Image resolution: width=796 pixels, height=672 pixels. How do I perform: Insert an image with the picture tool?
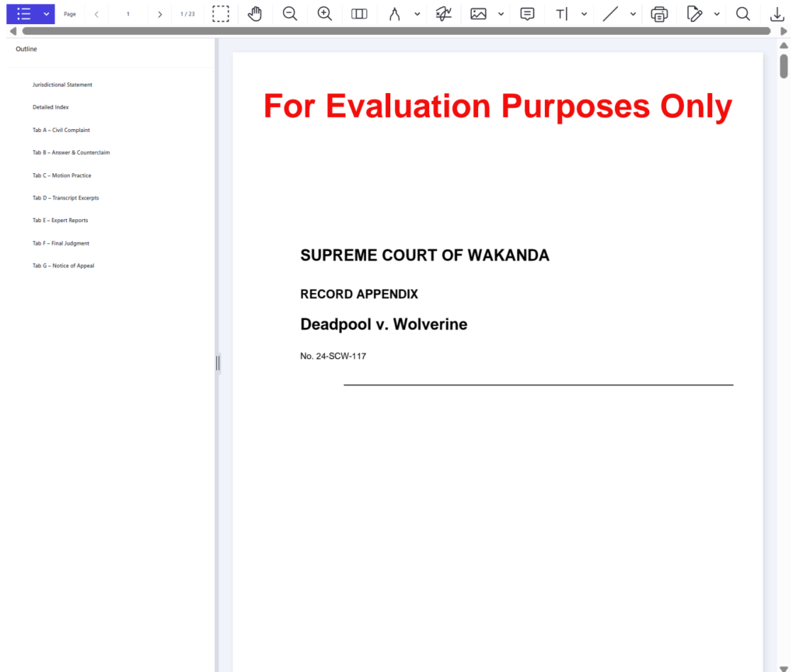pyautogui.click(x=478, y=14)
